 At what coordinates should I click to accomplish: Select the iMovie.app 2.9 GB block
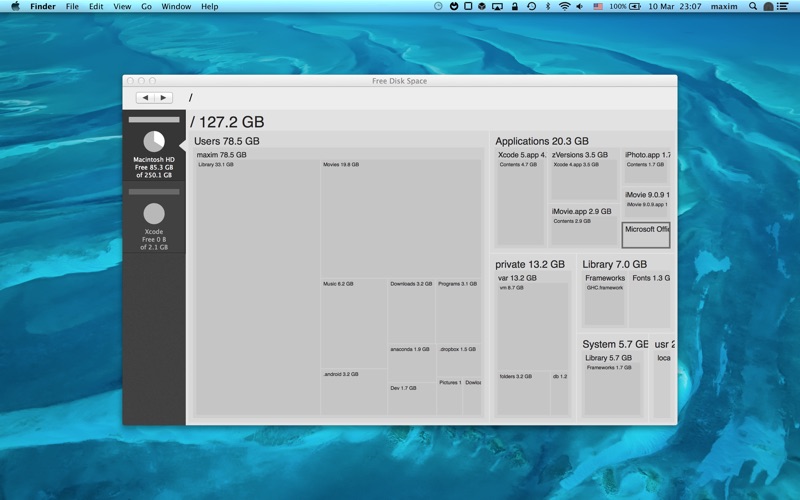pos(584,226)
